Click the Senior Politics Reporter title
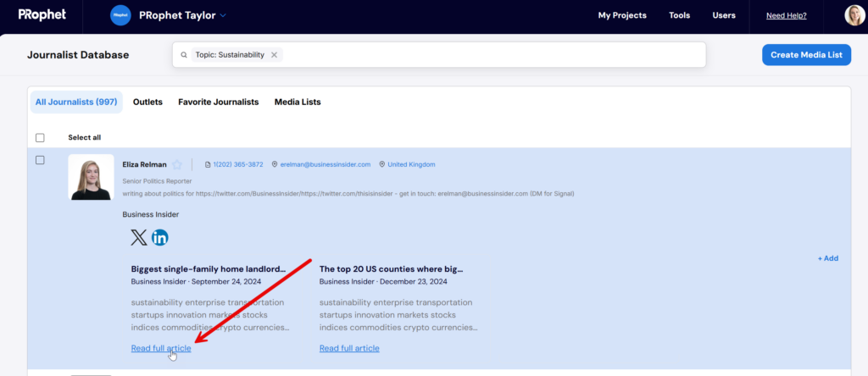The image size is (868, 376). tap(157, 181)
